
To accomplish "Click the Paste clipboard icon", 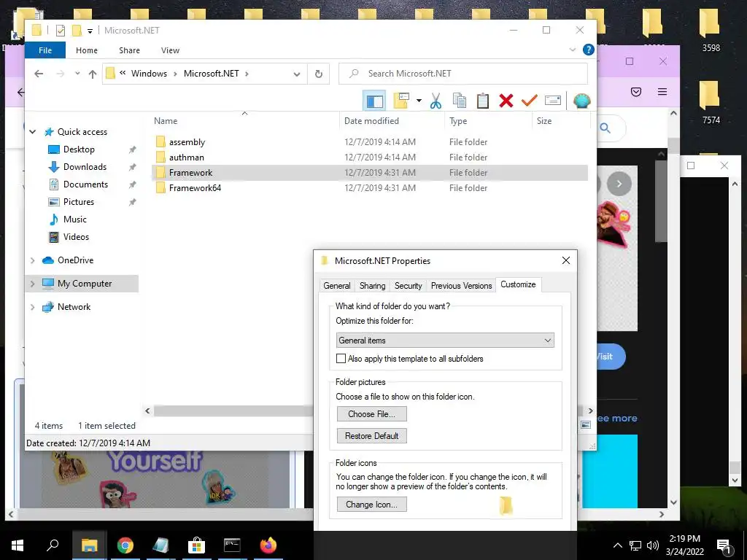I will [x=483, y=101].
